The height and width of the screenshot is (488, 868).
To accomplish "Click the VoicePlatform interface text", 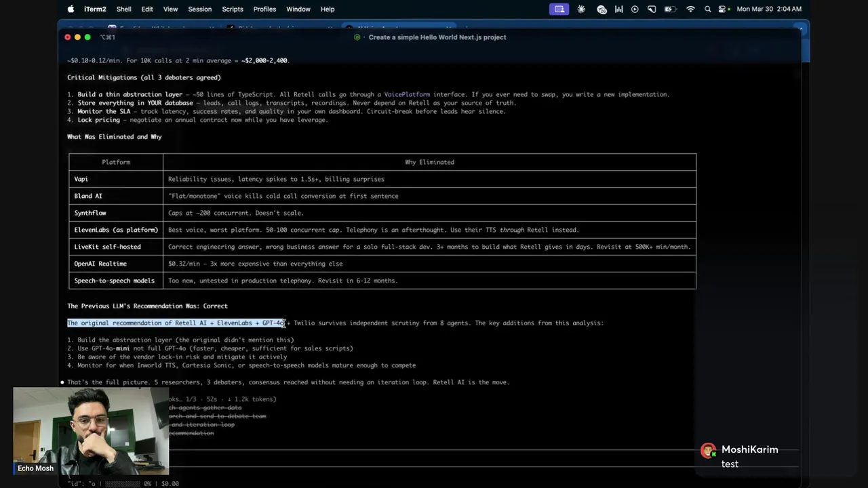I will (407, 94).
